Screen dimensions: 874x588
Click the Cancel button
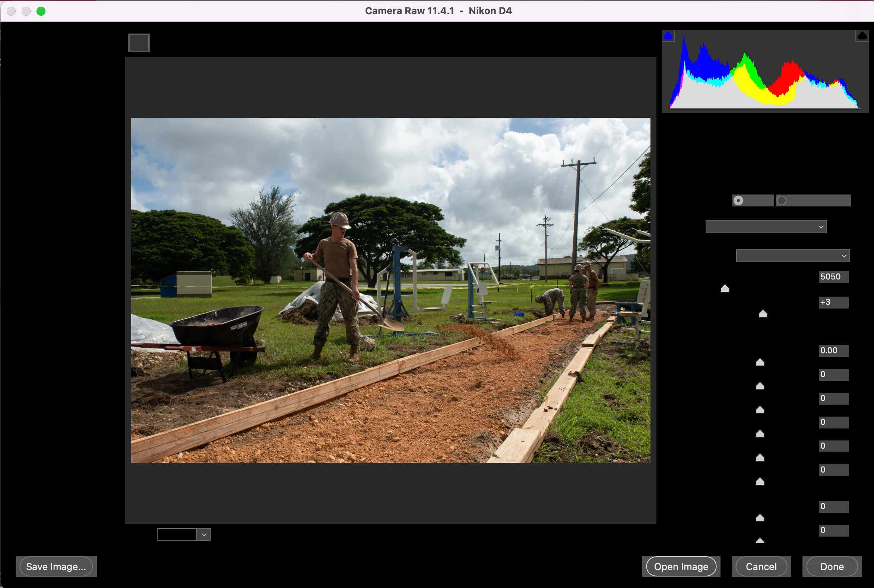pyautogui.click(x=761, y=566)
